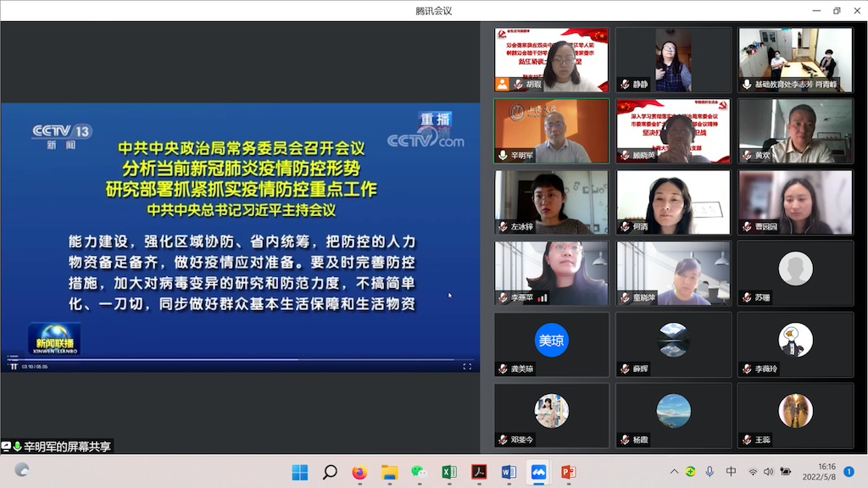Pause the shared CCTV news video
The image size is (868, 488).
tap(14, 367)
